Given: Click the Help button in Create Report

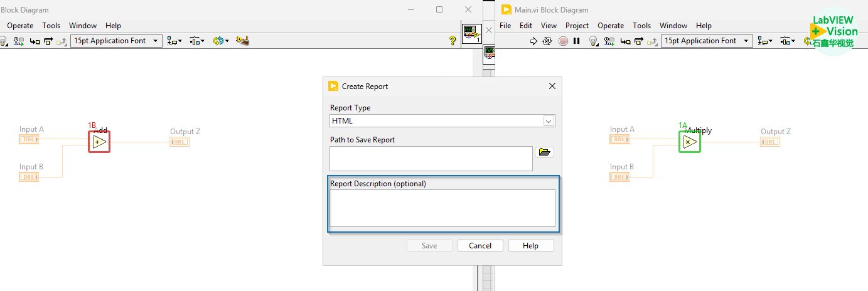Looking at the screenshot, I should (x=531, y=246).
